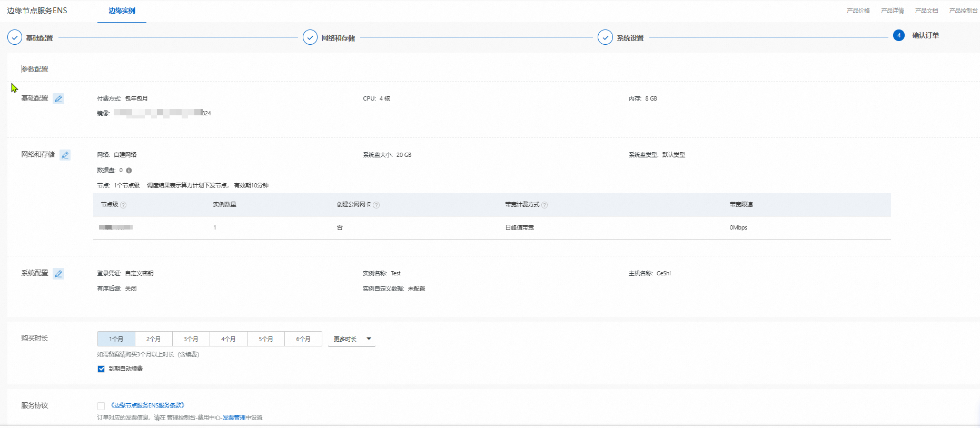Open the 产品控制台 link

pos(963,11)
